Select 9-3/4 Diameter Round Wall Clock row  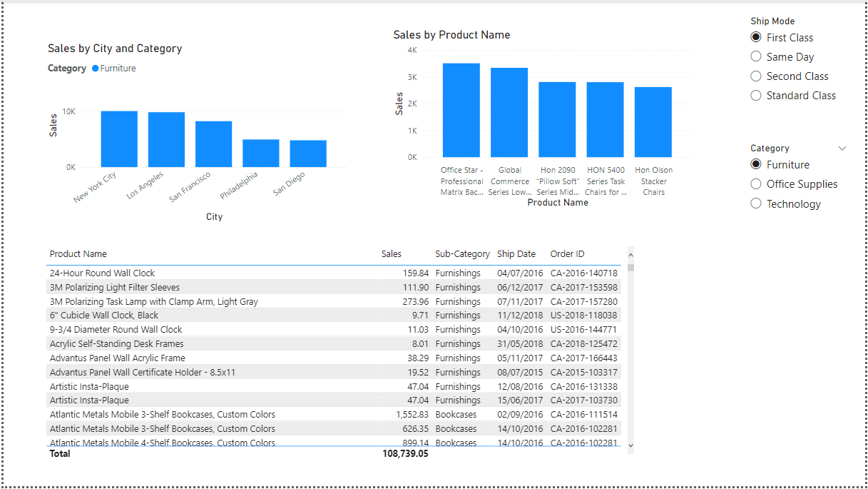(x=333, y=329)
